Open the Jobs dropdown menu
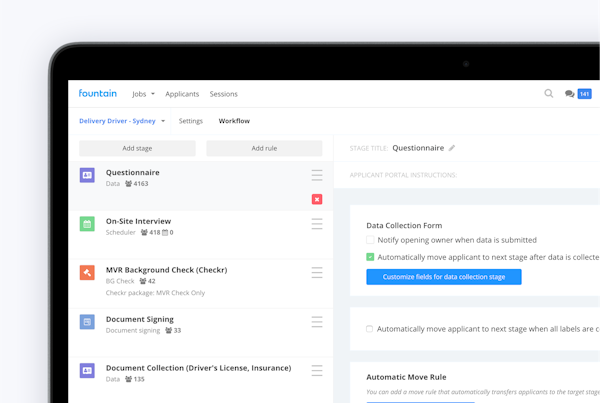Viewport: 600px width, 403px height. coord(143,94)
